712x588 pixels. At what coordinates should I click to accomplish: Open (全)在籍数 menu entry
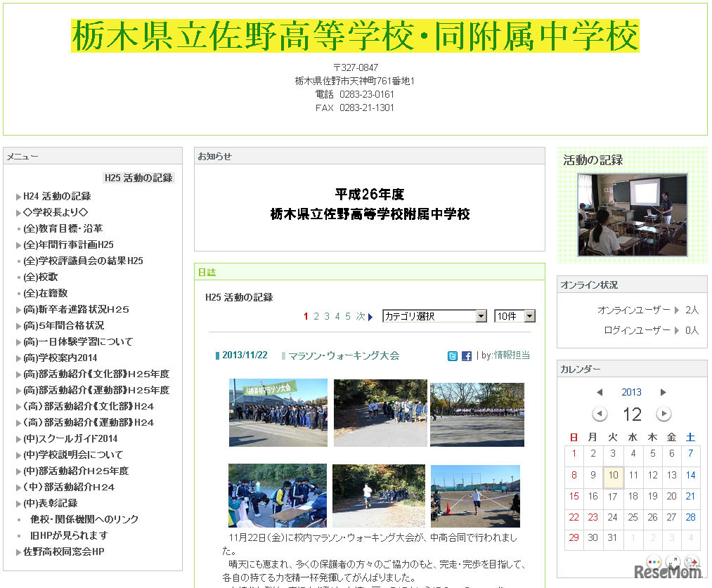click(46, 293)
